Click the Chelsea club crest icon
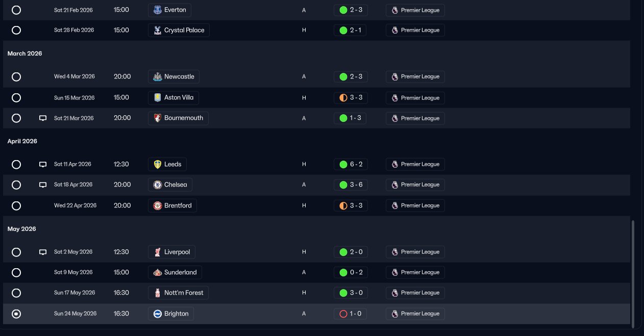The image size is (644, 336). click(x=158, y=185)
